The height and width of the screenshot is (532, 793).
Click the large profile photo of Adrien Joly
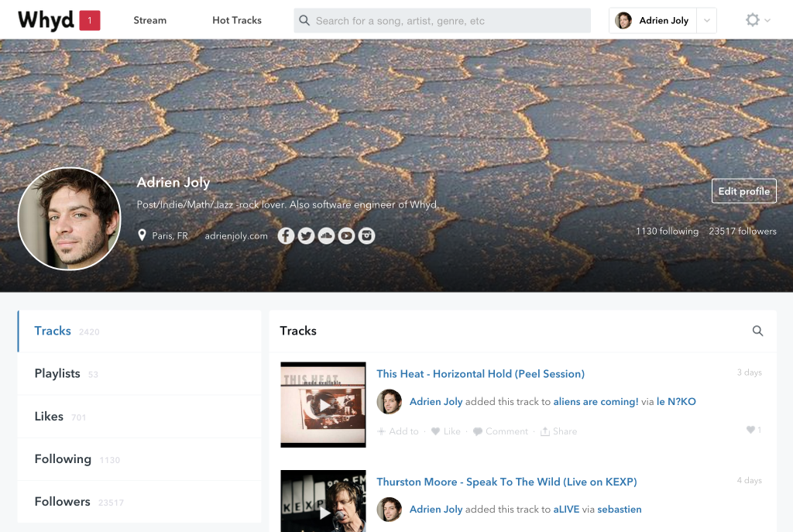click(69, 219)
